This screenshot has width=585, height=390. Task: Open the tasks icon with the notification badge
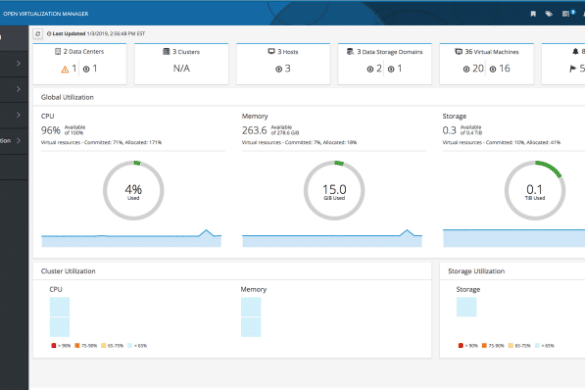[568, 13]
